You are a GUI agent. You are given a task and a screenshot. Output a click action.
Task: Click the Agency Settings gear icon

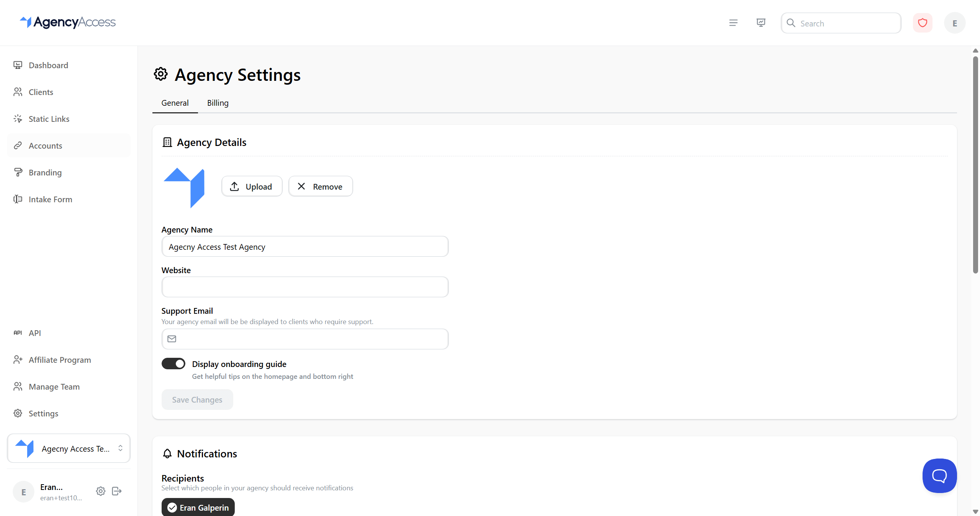click(x=161, y=74)
